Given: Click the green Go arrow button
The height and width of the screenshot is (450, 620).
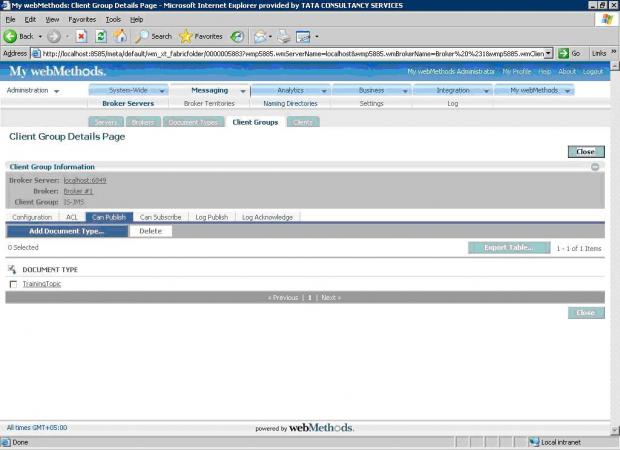Looking at the screenshot, I should coord(563,53).
